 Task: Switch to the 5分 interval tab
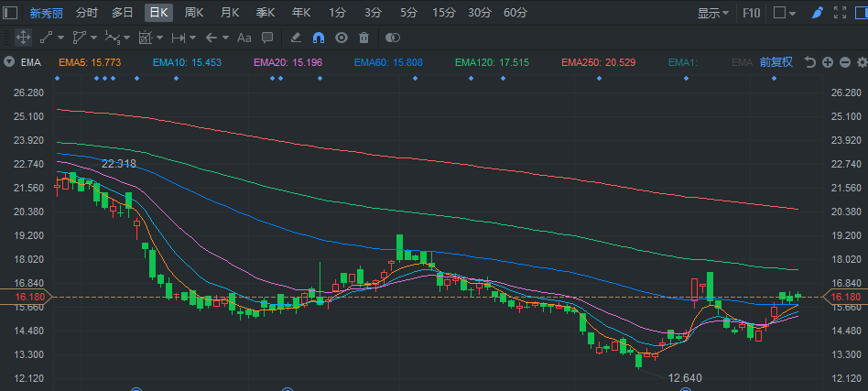coord(408,13)
